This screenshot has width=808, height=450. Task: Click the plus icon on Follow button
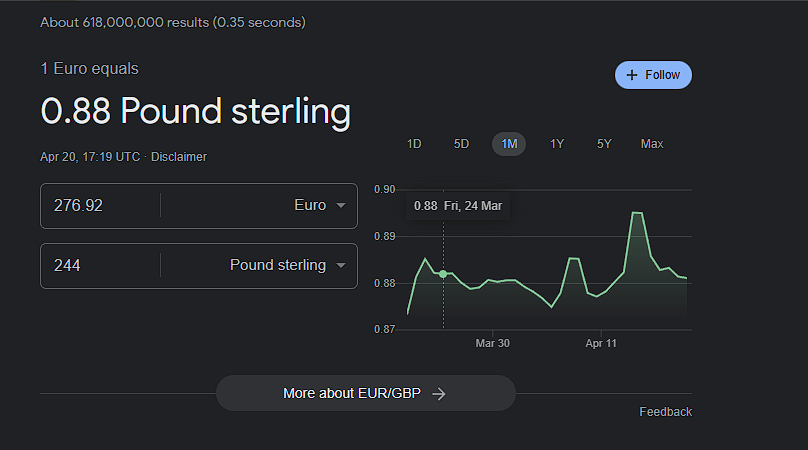point(631,75)
